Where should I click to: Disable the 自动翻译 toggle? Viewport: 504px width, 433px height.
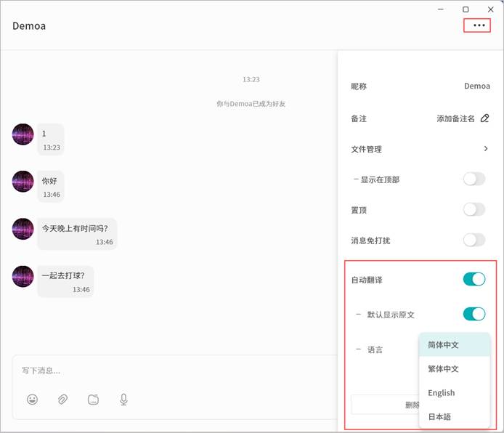pos(473,279)
